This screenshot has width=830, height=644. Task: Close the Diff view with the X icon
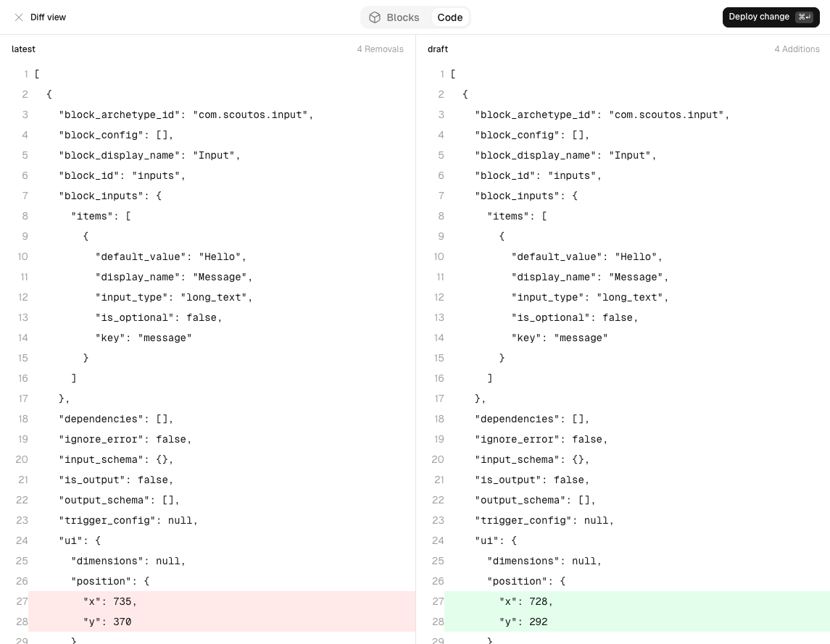(19, 17)
